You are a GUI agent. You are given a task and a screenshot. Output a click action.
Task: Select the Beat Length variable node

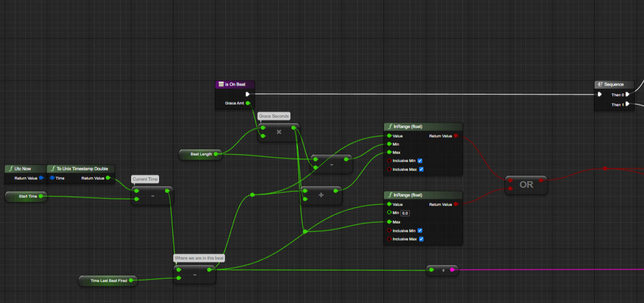(x=201, y=155)
